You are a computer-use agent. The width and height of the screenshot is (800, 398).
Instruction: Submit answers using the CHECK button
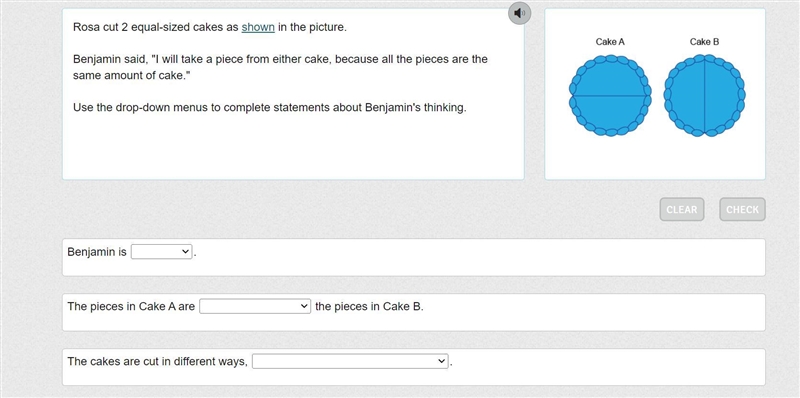(x=742, y=209)
